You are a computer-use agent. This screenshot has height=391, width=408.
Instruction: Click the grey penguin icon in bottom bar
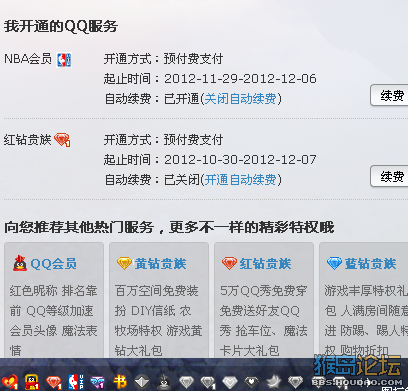pos(164,382)
